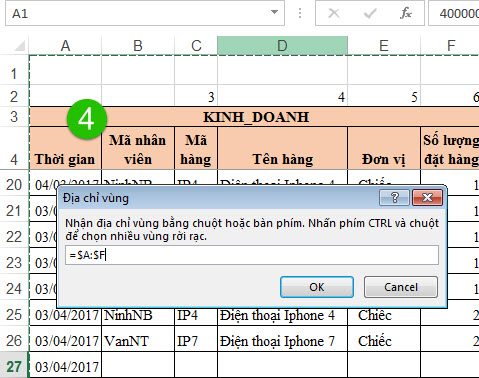Click the Tên hàng header cell
This screenshot has width=479, height=378.
pyautogui.click(x=283, y=148)
